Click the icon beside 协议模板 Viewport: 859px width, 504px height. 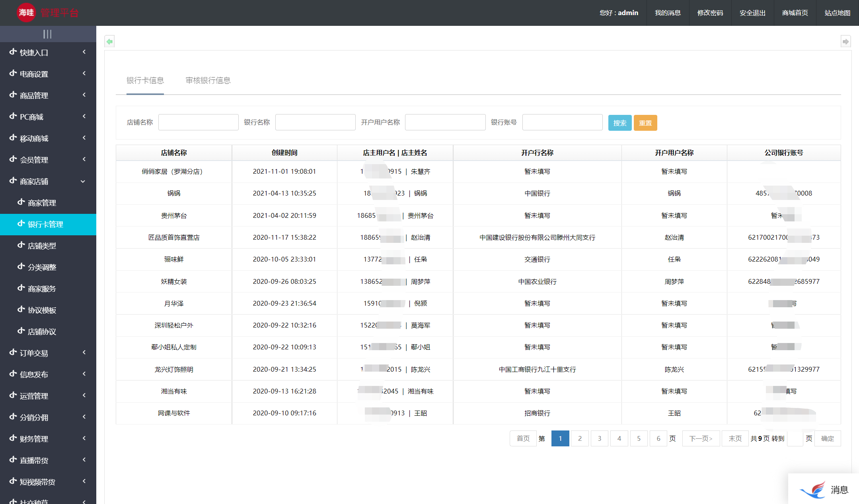21,310
